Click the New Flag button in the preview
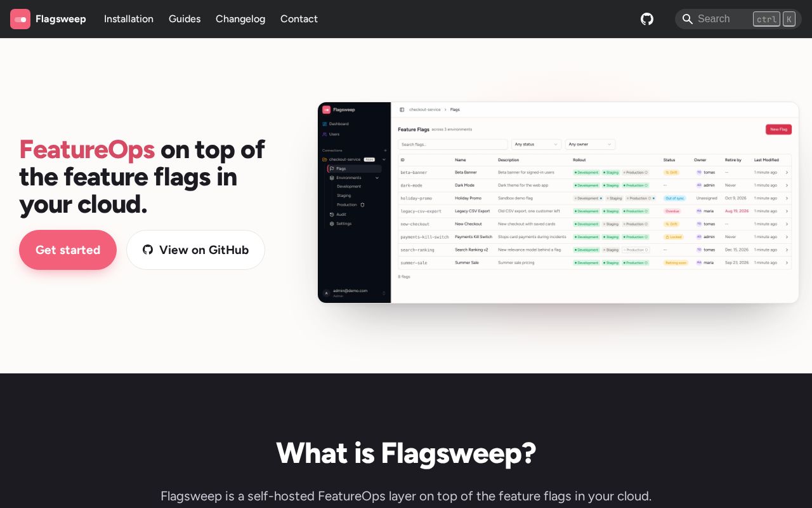Screen dimensions: 812x508 pyautogui.click(x=778, y=130)
